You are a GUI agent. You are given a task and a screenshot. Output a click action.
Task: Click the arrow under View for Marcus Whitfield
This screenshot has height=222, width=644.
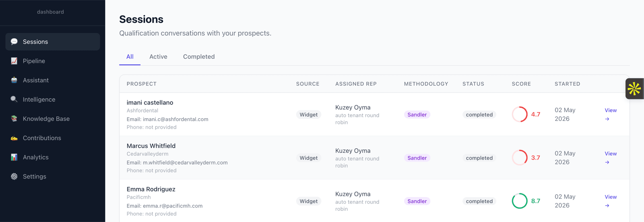point(607,162)
